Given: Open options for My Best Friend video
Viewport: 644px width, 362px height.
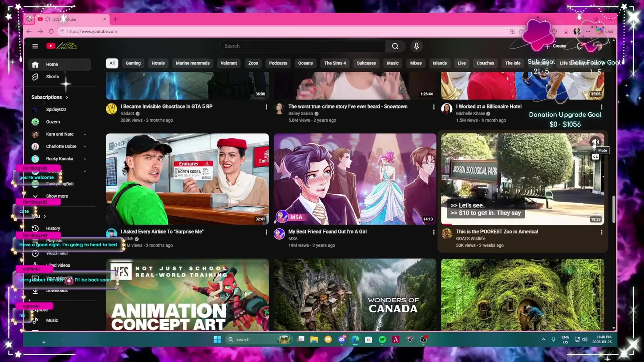Looking at the screenshot, I should [434, 232].
